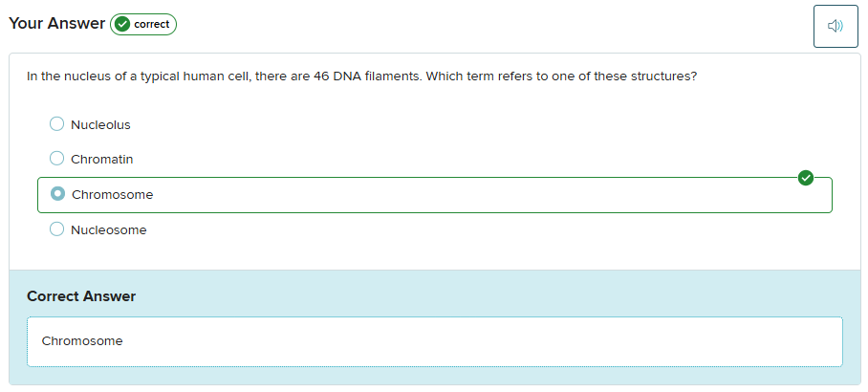Click the question text about DNA filaments
Image resolution: width=868 pixels, height=392 pixels.
click(361, 76)
